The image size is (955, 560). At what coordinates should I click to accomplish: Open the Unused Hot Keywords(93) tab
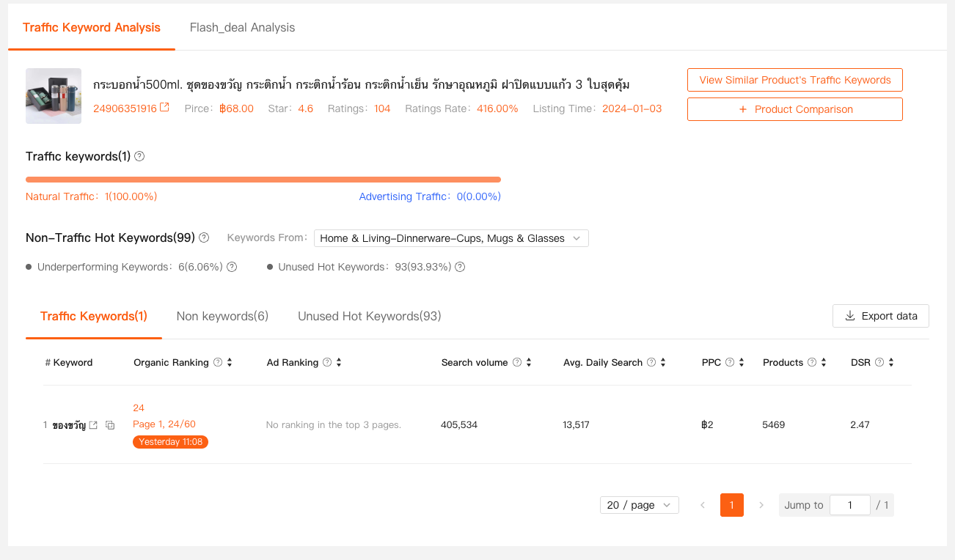369,316
